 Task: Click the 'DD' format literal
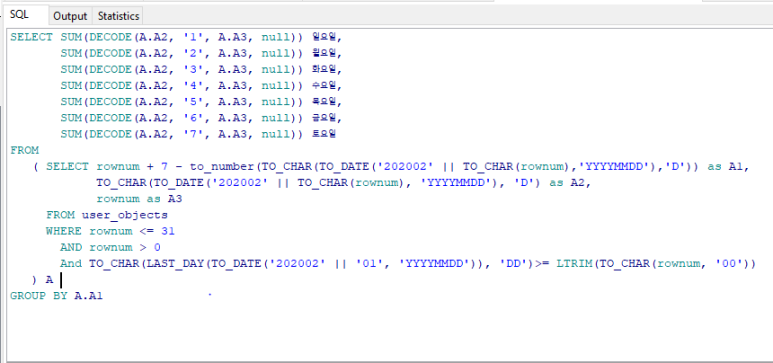coord(514,263)
